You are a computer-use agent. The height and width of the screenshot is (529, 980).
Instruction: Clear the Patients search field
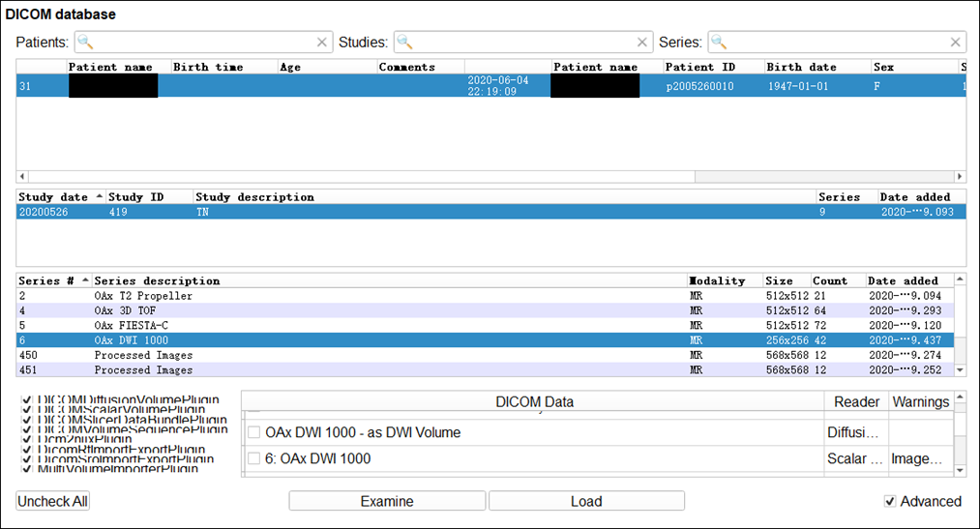(322, 43)
